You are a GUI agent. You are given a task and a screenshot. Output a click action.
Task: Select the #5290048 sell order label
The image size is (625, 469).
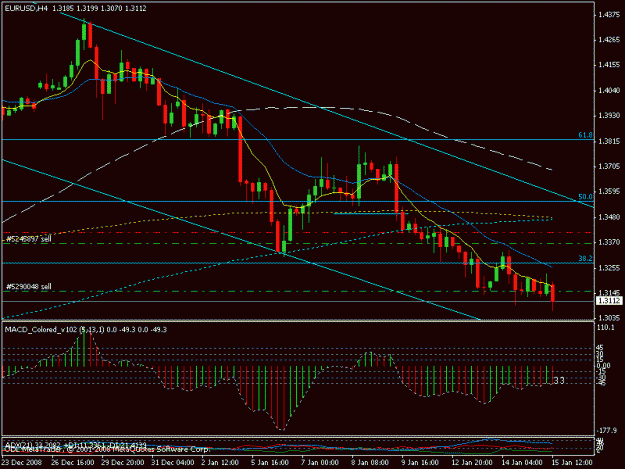click(29, 287)
